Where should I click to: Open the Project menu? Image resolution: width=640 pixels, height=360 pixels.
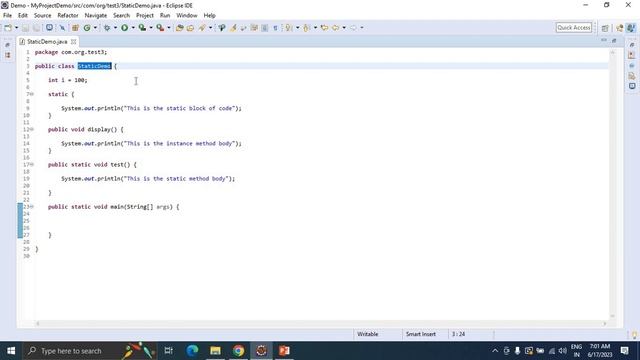(144, 15)
